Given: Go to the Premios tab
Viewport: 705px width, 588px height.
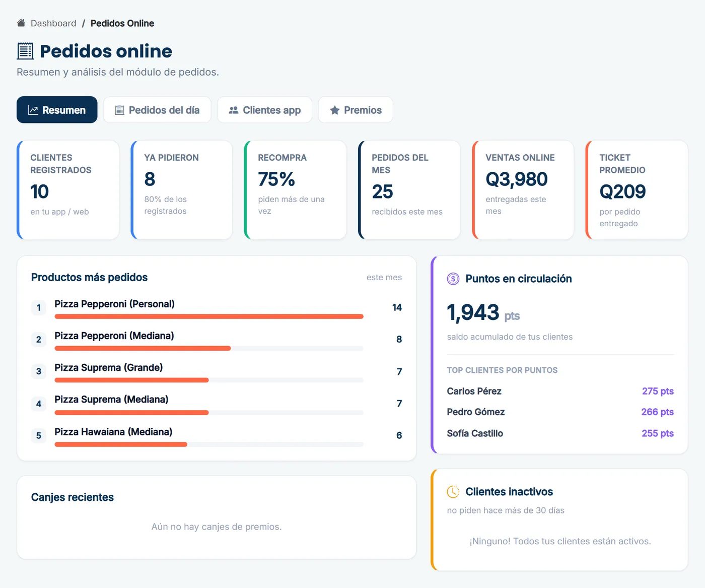Looking at the screenshot, I should (x=356, y=110).
